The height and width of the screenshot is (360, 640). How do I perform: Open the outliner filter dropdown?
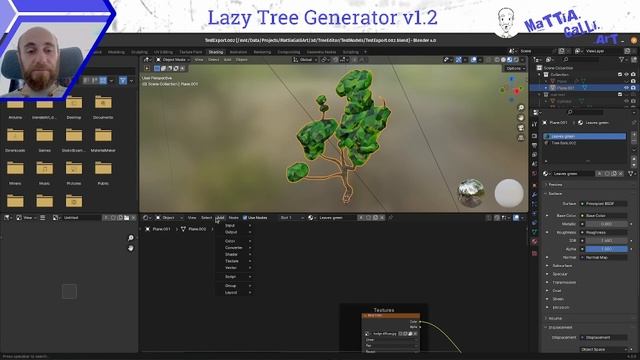pyautogui.click(x=623, y=60)
